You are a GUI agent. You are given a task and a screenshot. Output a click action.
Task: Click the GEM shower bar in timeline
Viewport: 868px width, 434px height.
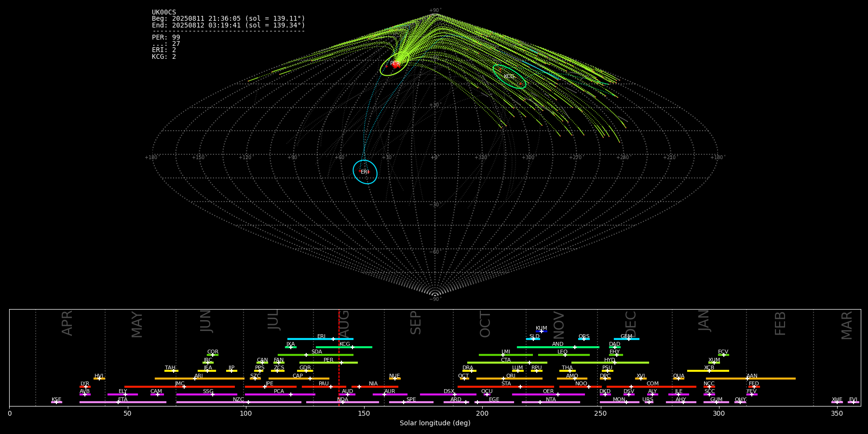[x=626, y=339]
